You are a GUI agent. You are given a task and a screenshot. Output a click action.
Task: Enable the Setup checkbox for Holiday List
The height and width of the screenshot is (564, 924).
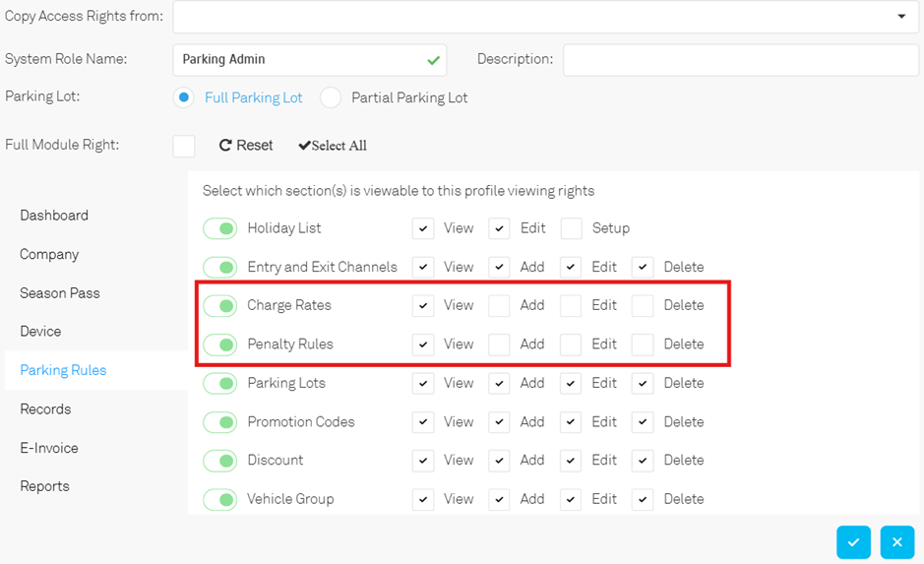pos(572,228)
